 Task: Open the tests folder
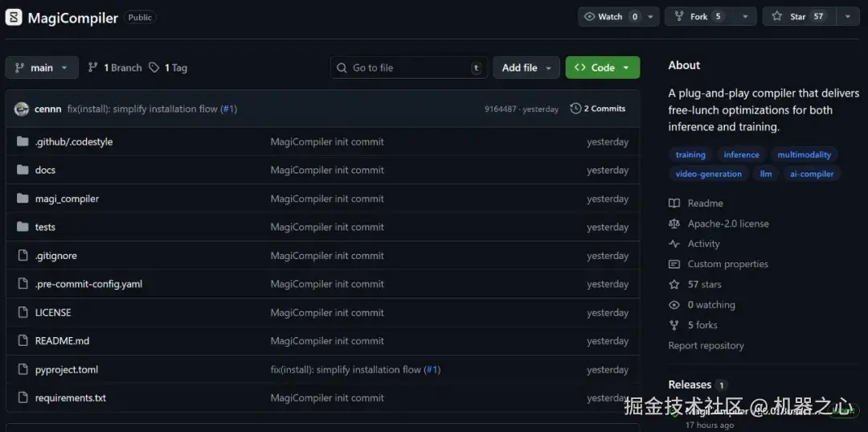(45, 227)
